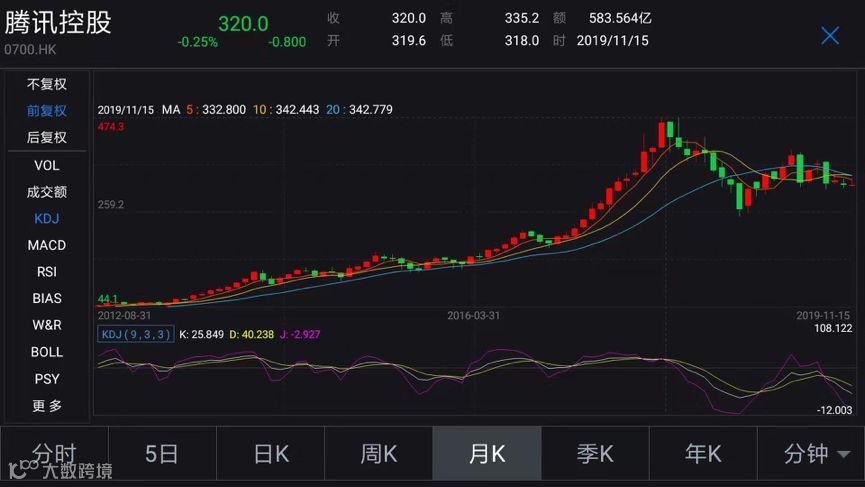Viewport: 865px width, 487px height.
Task: Click the D: 40.238 value
Action: [252, 334]
